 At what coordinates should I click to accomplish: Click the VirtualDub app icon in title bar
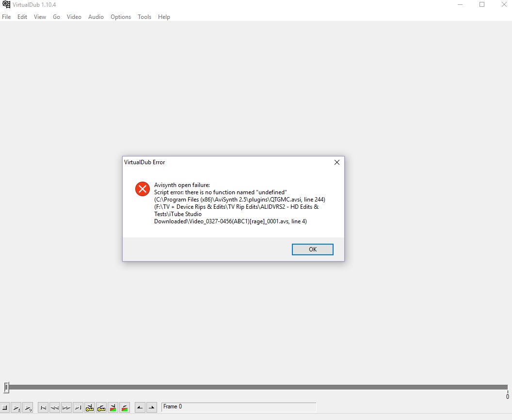pos(6,4)
